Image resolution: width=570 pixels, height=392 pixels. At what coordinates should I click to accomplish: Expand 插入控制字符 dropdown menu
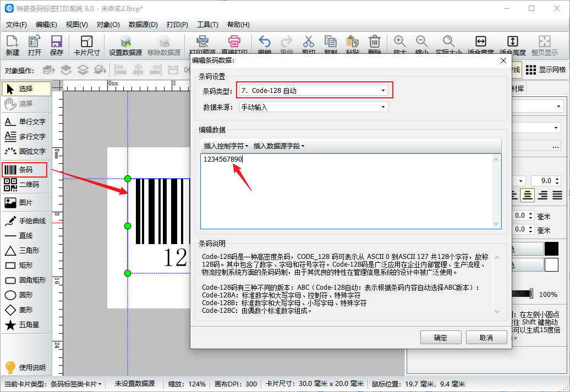pos(226,146)
